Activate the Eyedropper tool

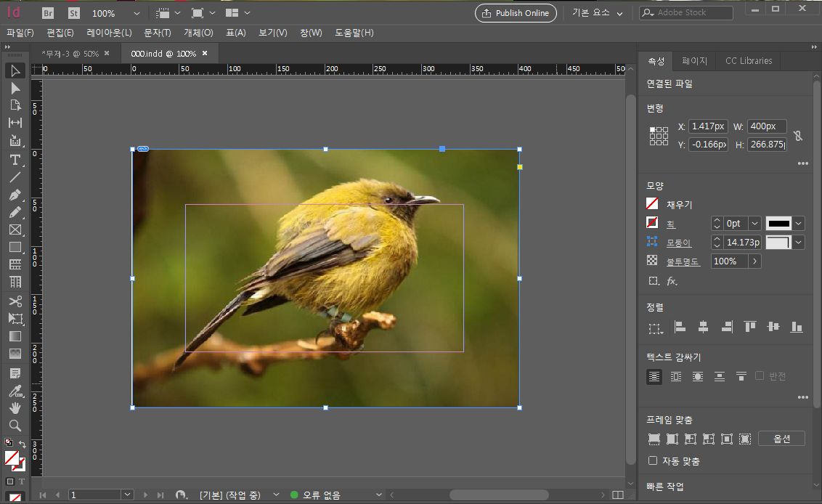[x=15, y=391]
